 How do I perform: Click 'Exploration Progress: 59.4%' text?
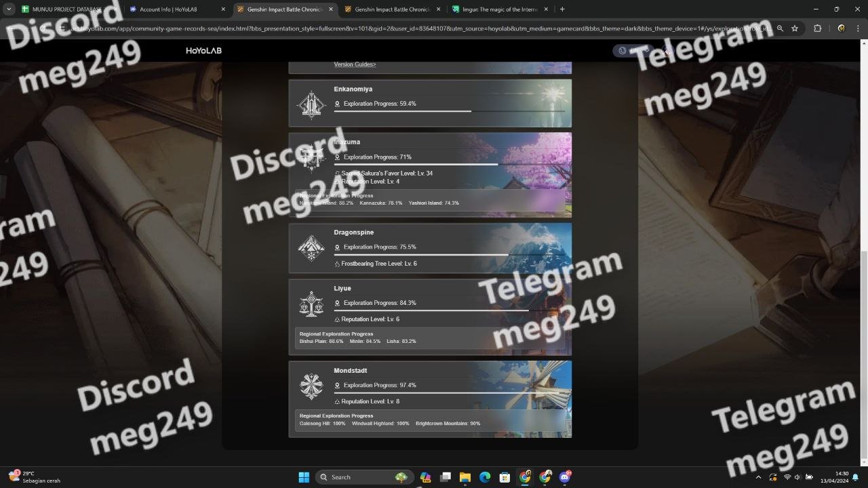[x=380, y=104]
